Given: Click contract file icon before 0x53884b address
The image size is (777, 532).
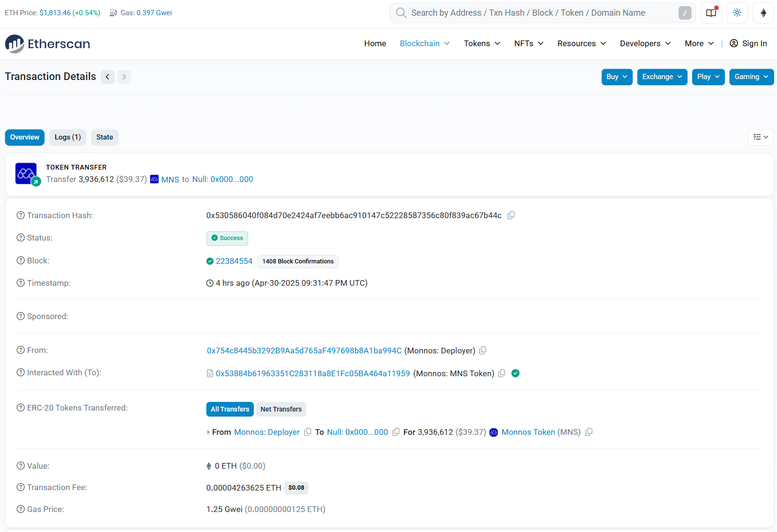Looking at the screenshot, I should tap(210, 373).
